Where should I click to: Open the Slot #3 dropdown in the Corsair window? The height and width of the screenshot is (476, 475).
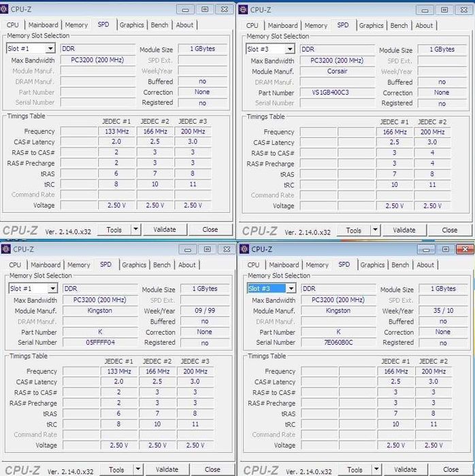click(x=290, y=49)
